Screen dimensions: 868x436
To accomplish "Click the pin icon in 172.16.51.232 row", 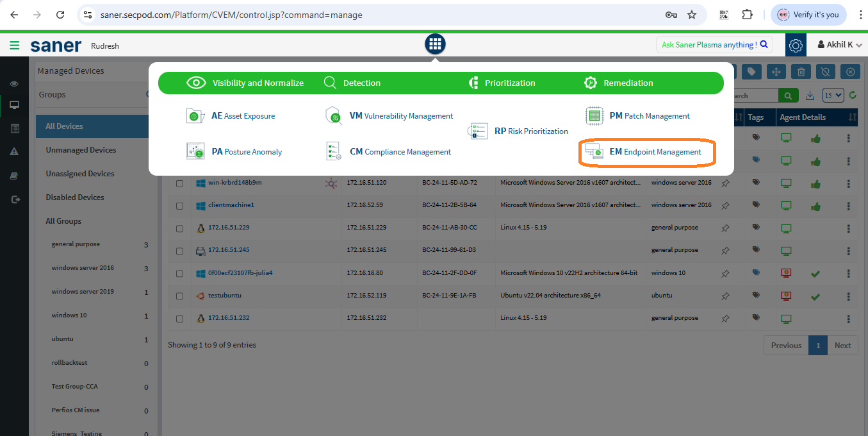I will point(725,318).
